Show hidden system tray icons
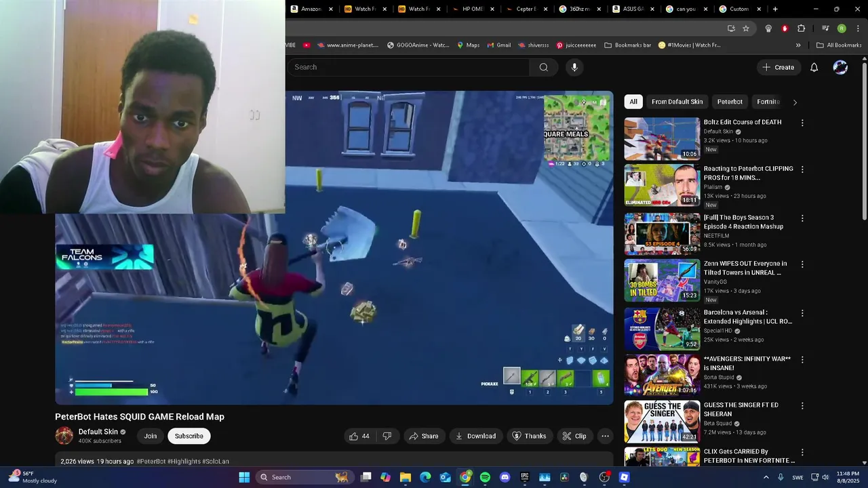868x488 pixels. coord(766,477)
